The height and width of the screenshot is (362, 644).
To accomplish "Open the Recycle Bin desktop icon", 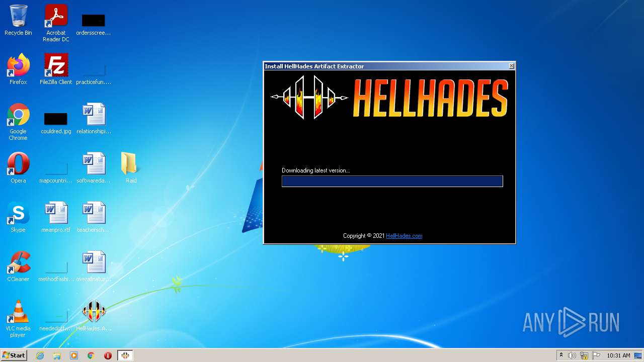I will coord(18,20).
